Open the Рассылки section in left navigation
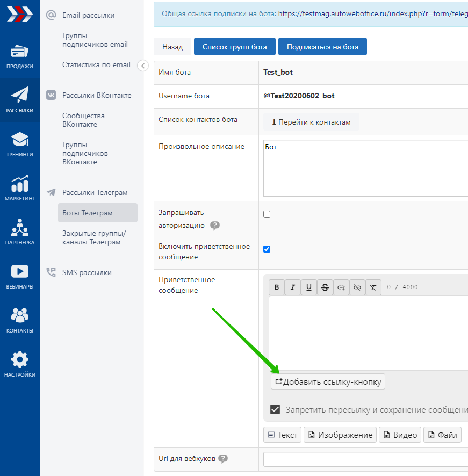 point(20,100)
